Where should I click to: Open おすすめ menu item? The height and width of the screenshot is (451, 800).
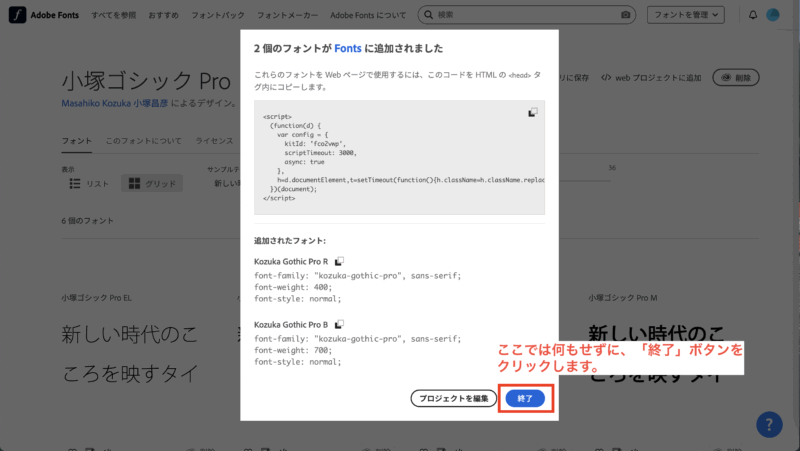[x=163, y=15]
